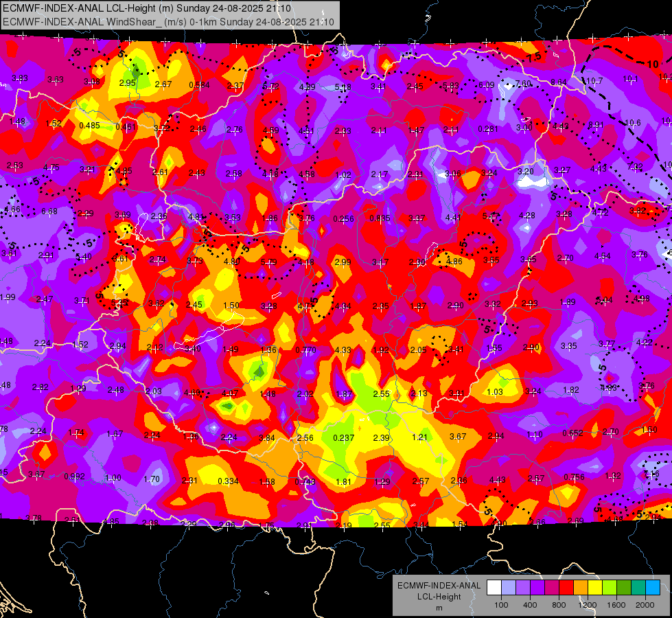Click the bright blue swatch at the legend's end

652,588
